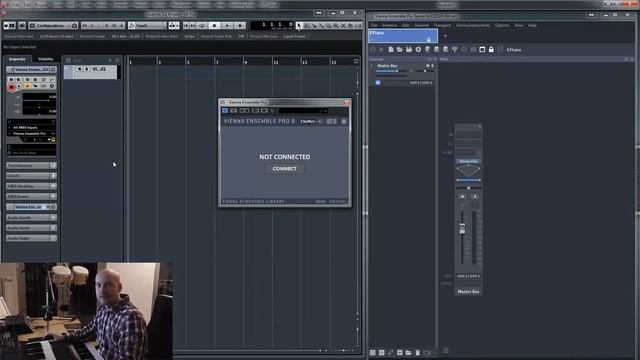The image size is (640, 360).
Task: Click bar 9 on the Cubase timeline ruler
Action: 246,62
